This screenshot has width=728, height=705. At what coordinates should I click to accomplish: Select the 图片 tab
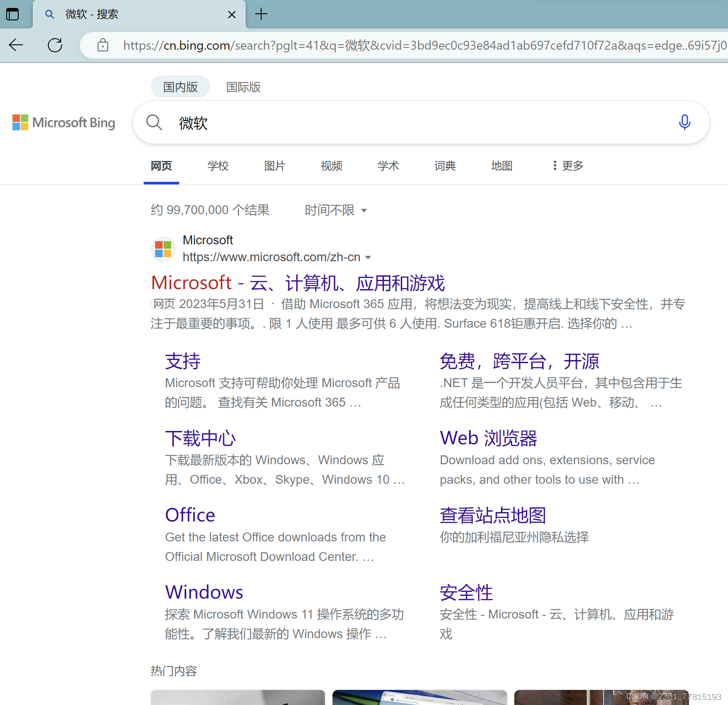coord(275,166)
